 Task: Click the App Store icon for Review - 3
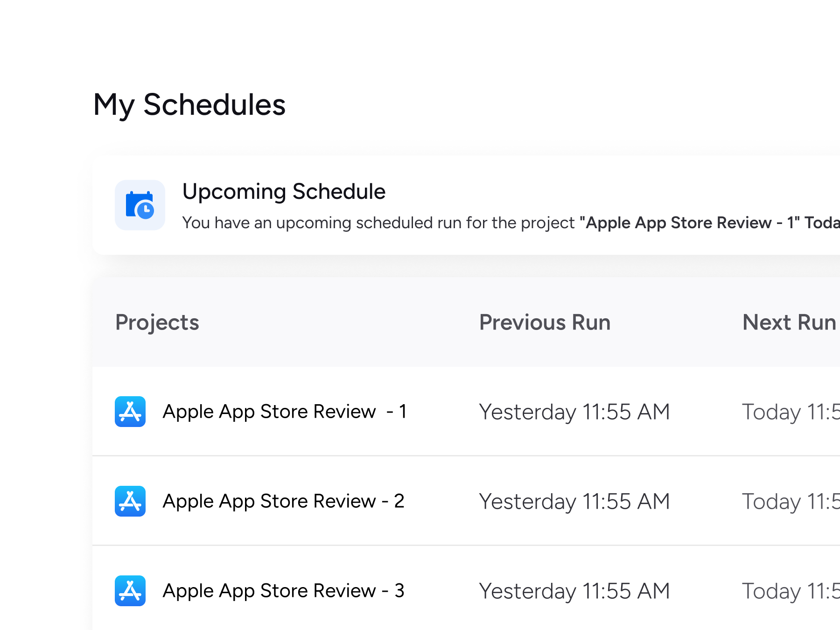click(130, 591)
